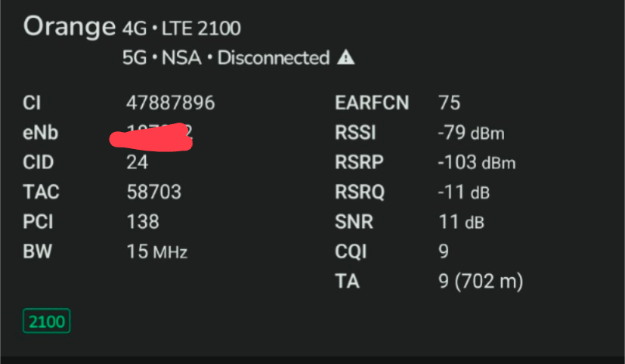Tap the CQI value 9
Viewport: 625px width, 364px height.
pos(443,252)
